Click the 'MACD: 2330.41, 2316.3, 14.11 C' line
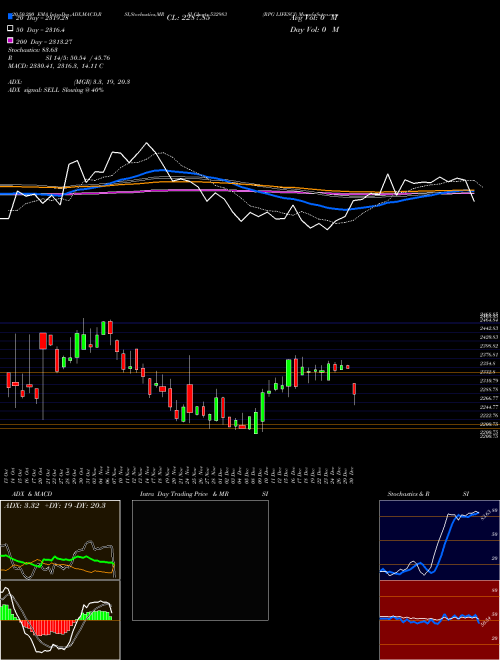Screen dimensions: 500x660 (56, 66)
